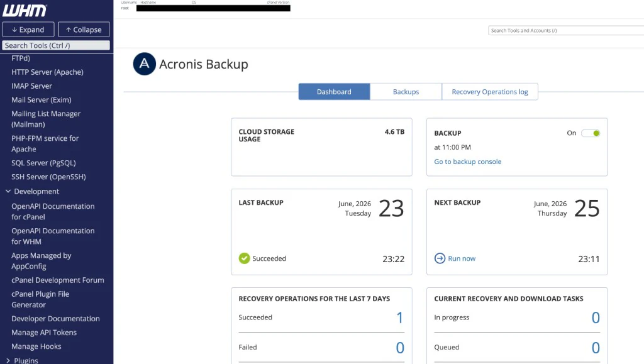This screenshot has height=364, width=644.
Task: Open OpenAPI Documentation for cPanel
Action: [53, 211]
